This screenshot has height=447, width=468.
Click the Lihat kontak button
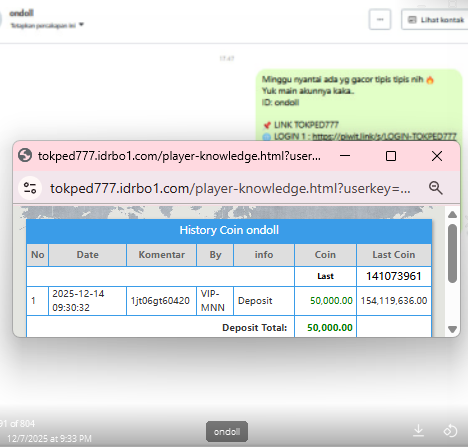pyautogui.click(x=436, y=20)
